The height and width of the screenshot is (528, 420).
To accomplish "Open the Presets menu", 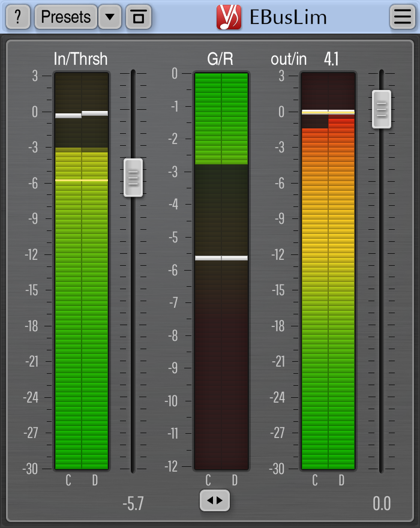I will [x=65, y=17].
